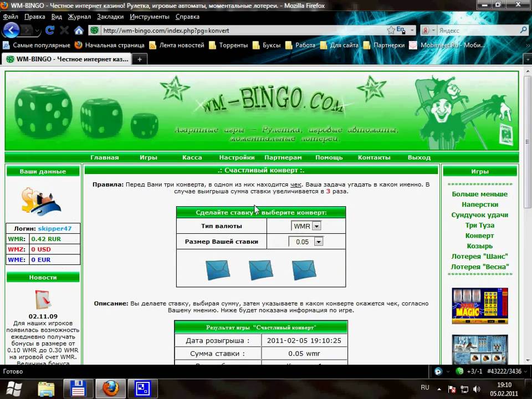
Task: Open search engine selection dropdown
Action: pos(433,30)
